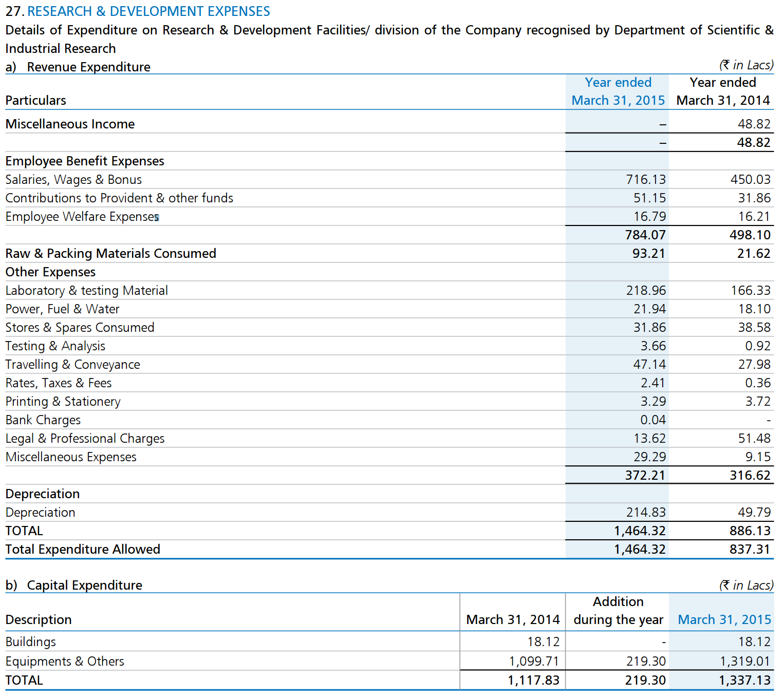This screenshot has height=698, width=784.
Task: Select 'Laboratory & testing Material' label
Action: [86, 290]
